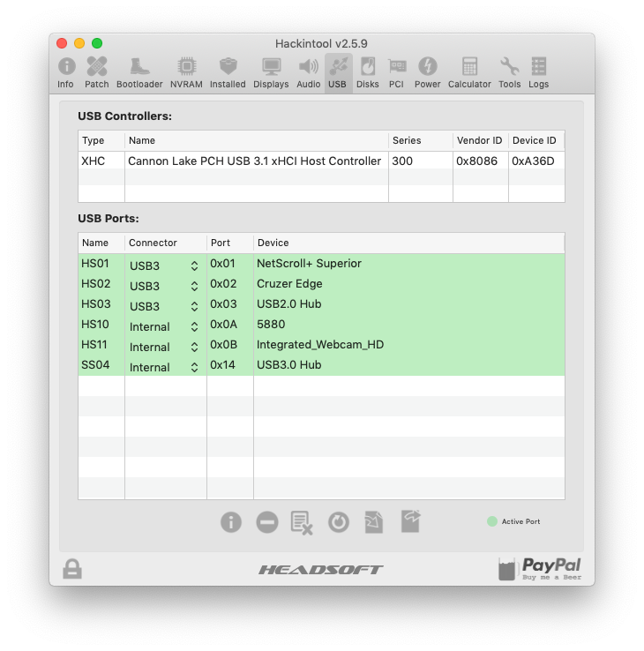Select the Cannon Lake PCH USB 3.1 controller row
The image size is (644, 651).
pyautogui.click(x=321, y=161)
